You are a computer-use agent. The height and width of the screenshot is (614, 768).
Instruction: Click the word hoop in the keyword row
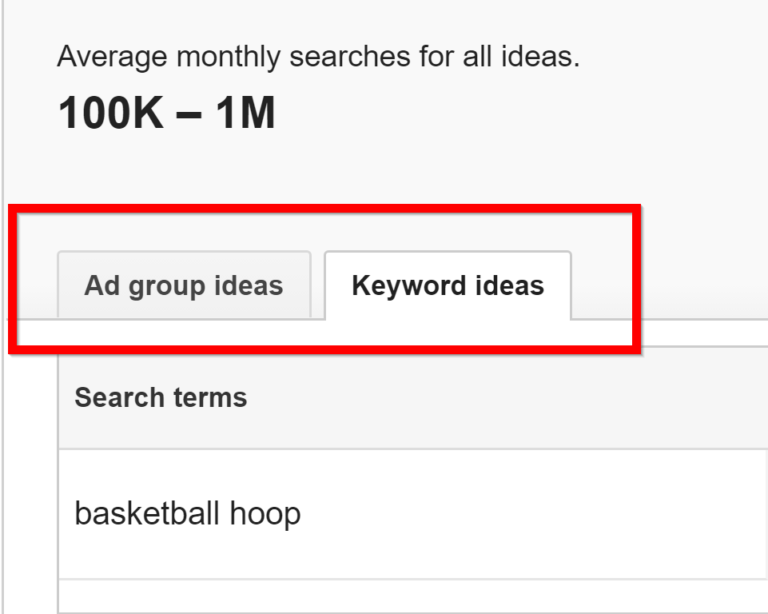coord(265,515)
